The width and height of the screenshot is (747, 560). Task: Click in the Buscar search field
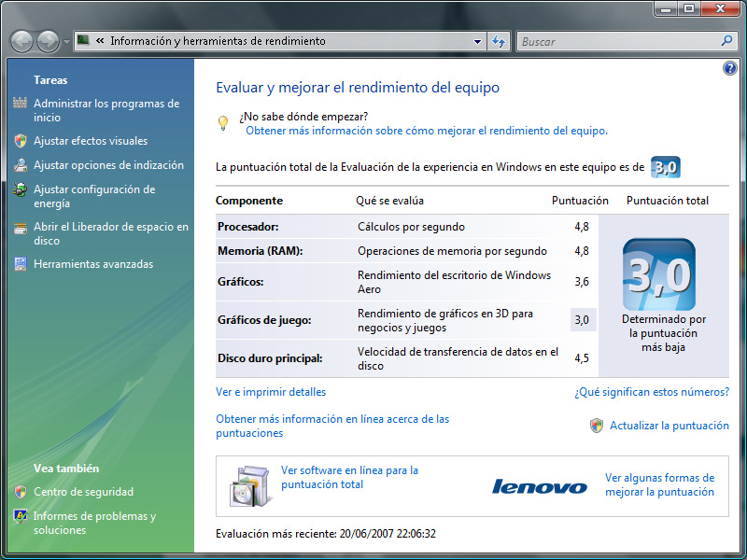pos(616,41)
